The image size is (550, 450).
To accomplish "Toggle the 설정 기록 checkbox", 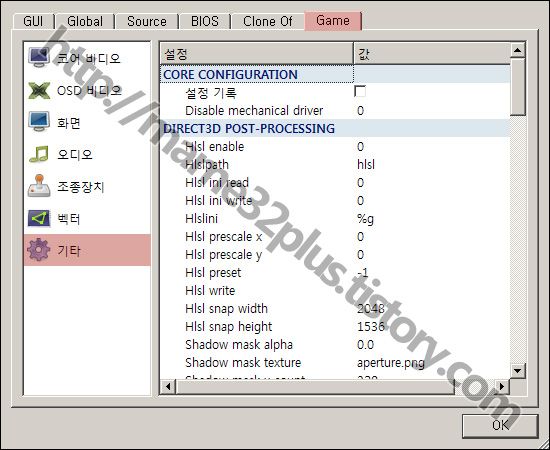I will tap(360, 92).
